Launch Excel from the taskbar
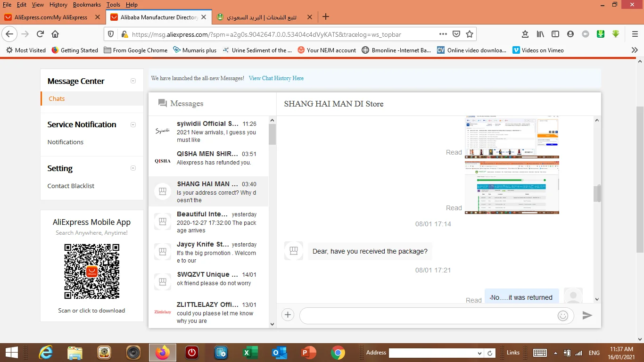 (x=250, y=353)
